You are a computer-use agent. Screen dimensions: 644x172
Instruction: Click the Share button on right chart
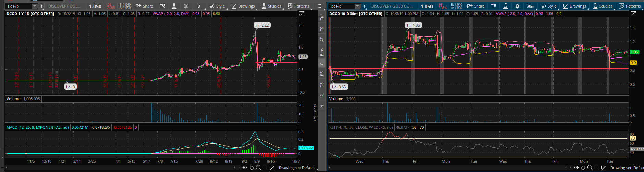pyautogui.click(x=476, y=6)
